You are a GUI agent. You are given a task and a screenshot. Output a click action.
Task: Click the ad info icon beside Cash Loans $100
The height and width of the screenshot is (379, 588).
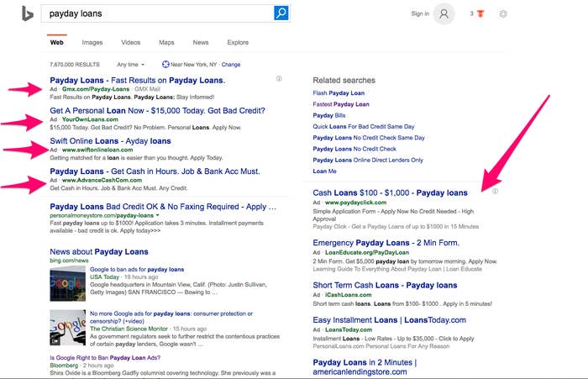point(495,192)
